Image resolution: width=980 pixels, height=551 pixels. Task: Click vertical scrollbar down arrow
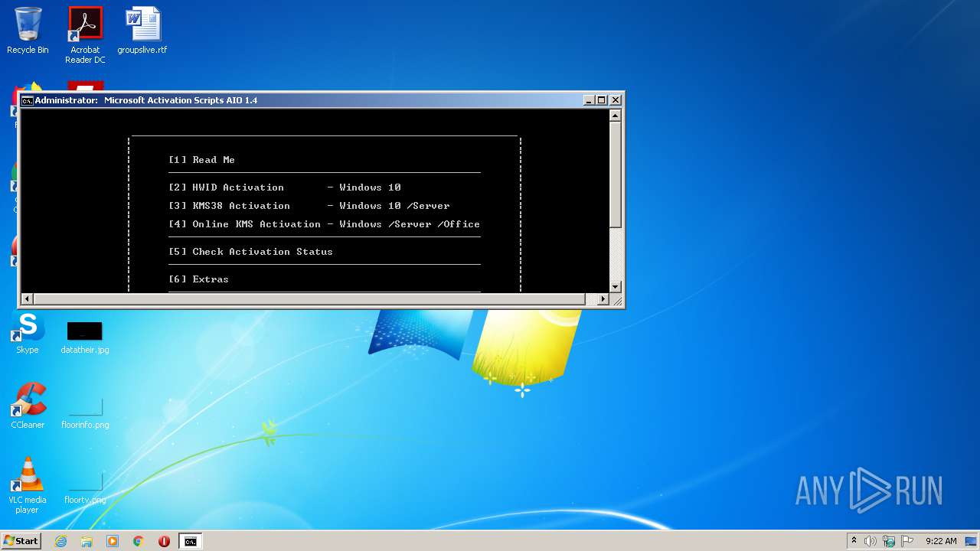point(616,287)
